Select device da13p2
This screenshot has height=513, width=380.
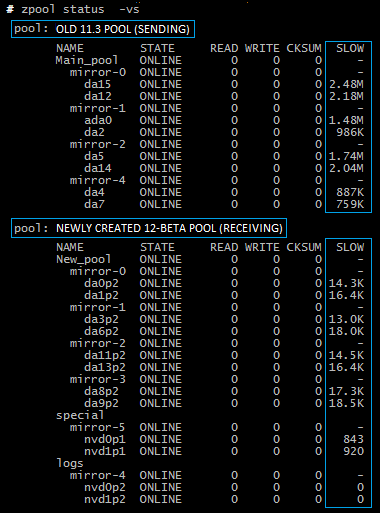(105, 367)
